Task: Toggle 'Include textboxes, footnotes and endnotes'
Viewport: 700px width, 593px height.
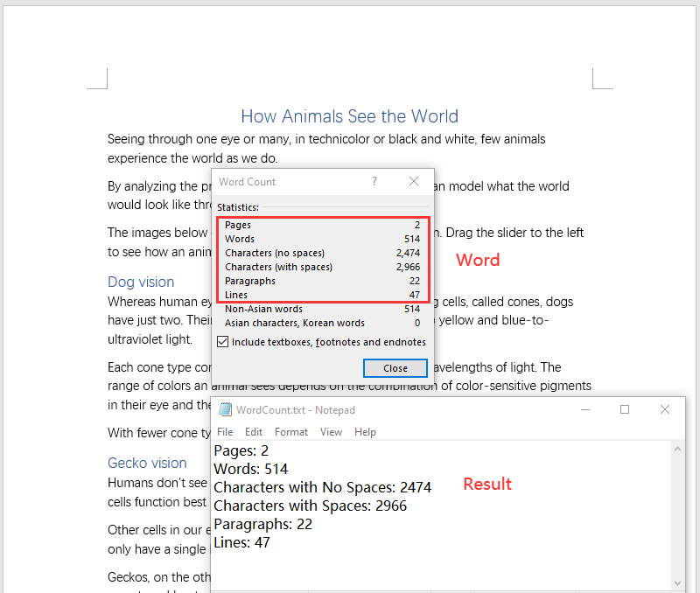Action: point(222,341)
